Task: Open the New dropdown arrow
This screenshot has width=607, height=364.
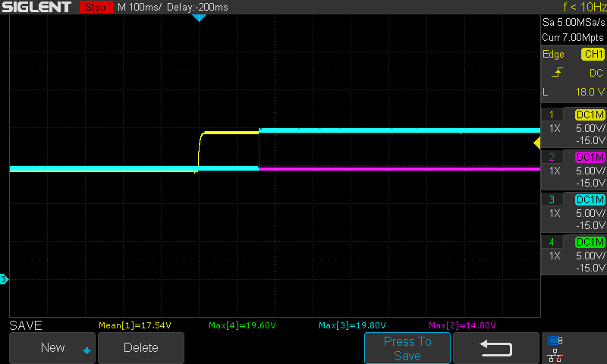Action: pos(86,351)
